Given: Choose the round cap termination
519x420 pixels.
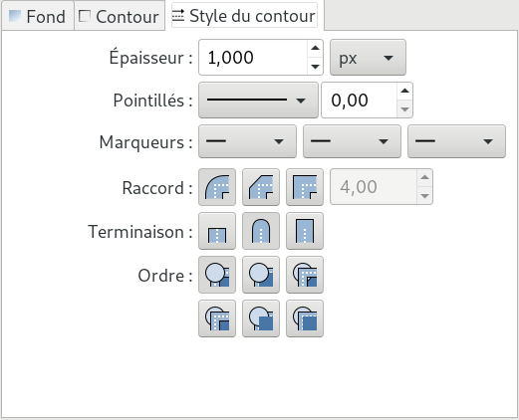Looking at the screenshot, I should click(261, 231).
